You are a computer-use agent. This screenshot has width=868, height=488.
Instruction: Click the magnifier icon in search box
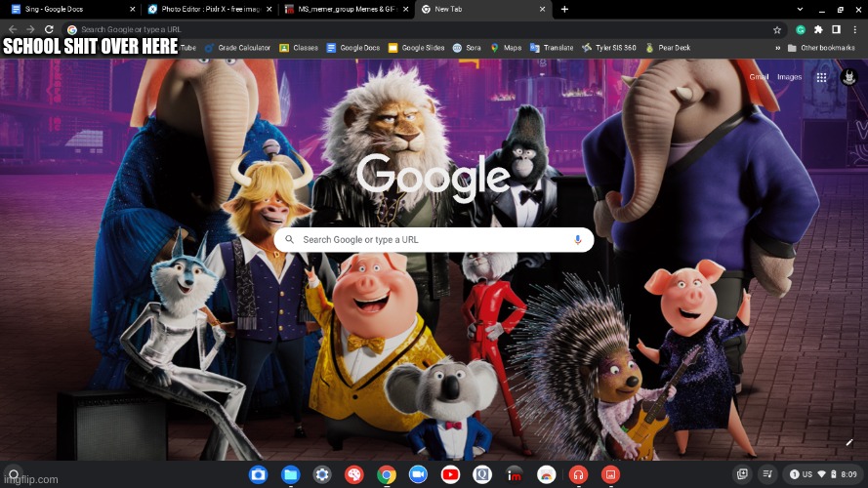pos(290,239)
